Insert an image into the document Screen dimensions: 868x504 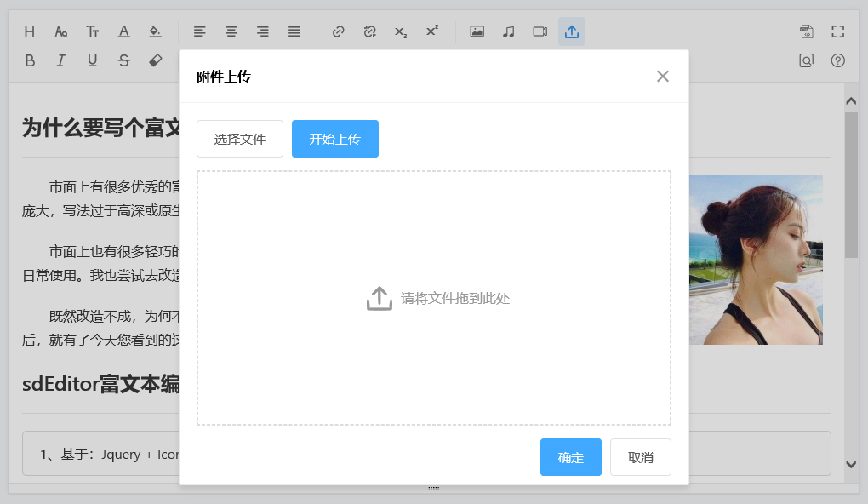pos(477,31)
